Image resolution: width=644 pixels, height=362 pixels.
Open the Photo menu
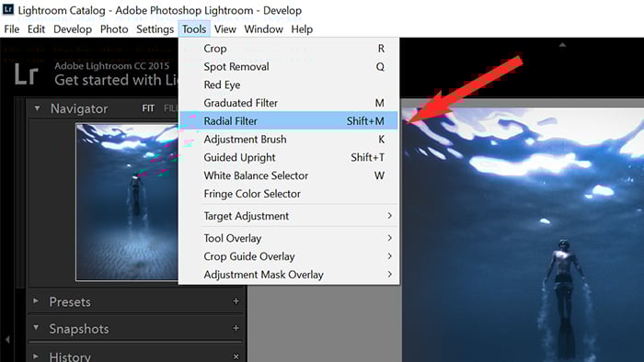[114, 29]
